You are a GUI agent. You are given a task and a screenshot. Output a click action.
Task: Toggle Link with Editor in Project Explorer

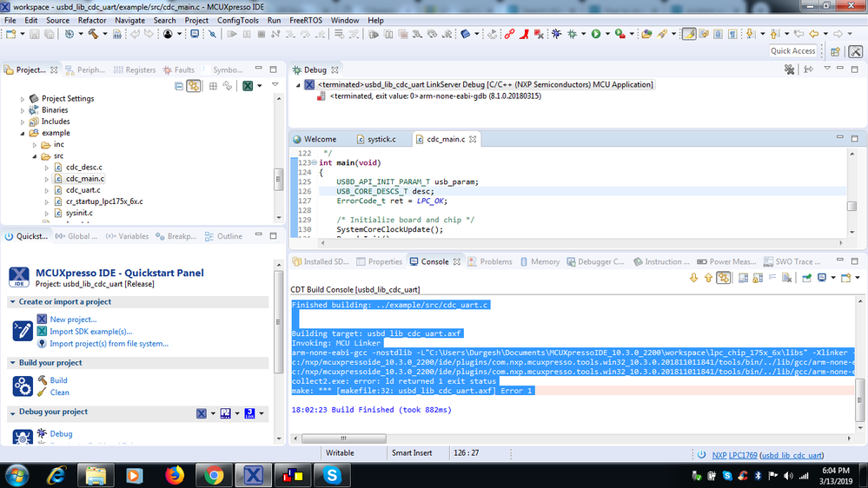click(x=193, y=86)
